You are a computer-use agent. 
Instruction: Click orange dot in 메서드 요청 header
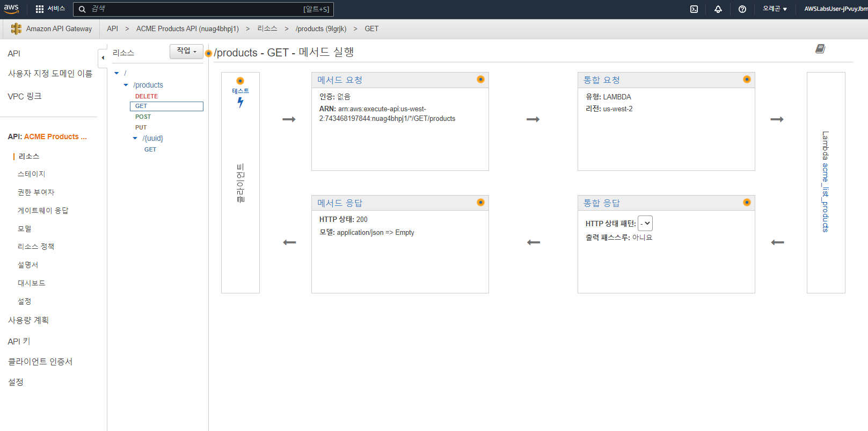480,80
